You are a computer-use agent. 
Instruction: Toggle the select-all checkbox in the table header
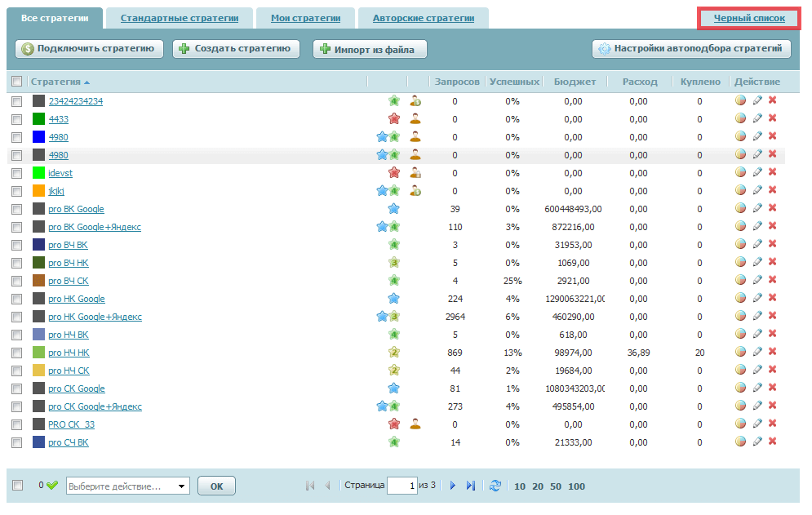click(17, 82)
